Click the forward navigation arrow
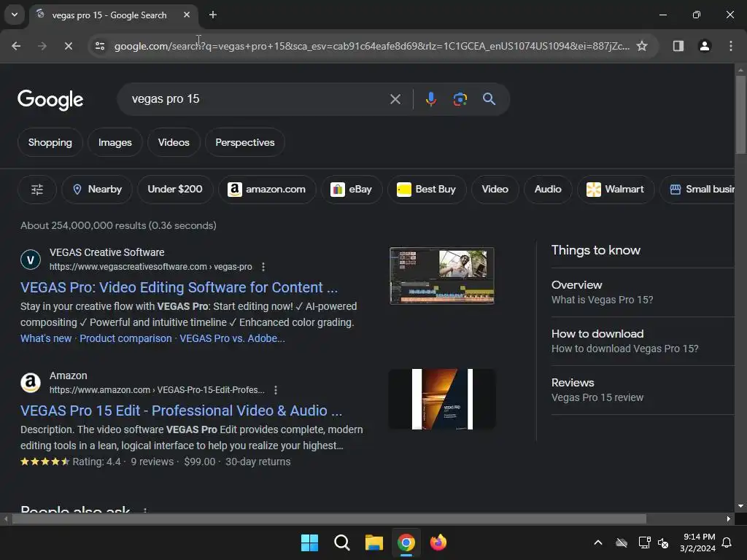 [x=42, y=46]
